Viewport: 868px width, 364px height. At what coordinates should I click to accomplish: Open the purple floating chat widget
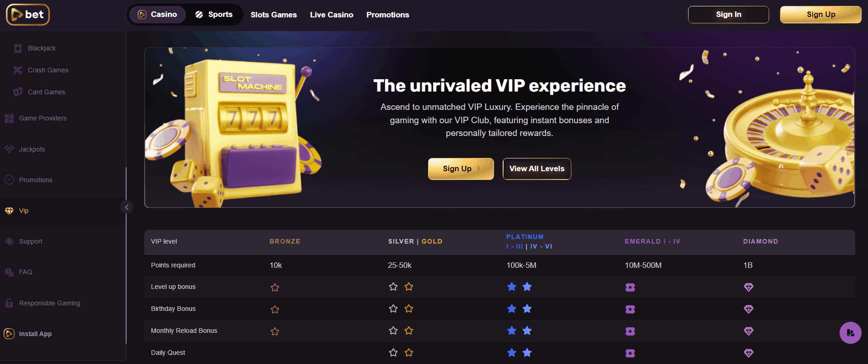[x=850, y=333]
